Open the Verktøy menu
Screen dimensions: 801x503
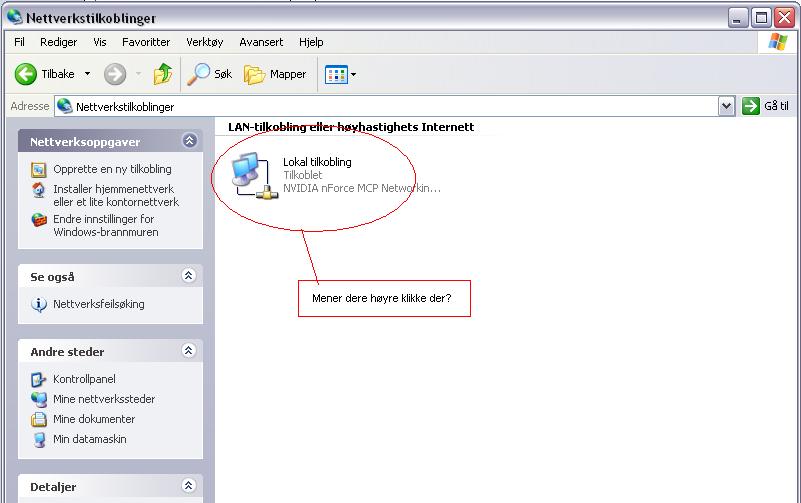tap(205, 42)
